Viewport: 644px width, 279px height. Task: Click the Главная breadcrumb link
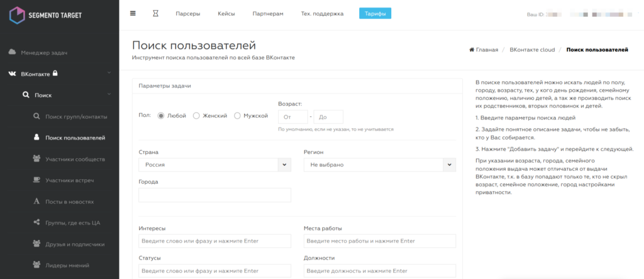(487, 50)
